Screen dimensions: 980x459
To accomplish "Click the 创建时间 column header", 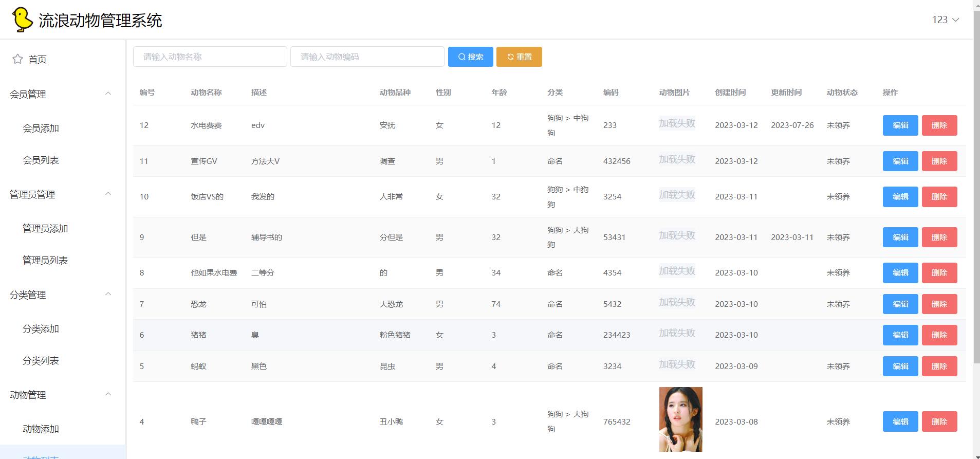I will [x=730, y=93].
